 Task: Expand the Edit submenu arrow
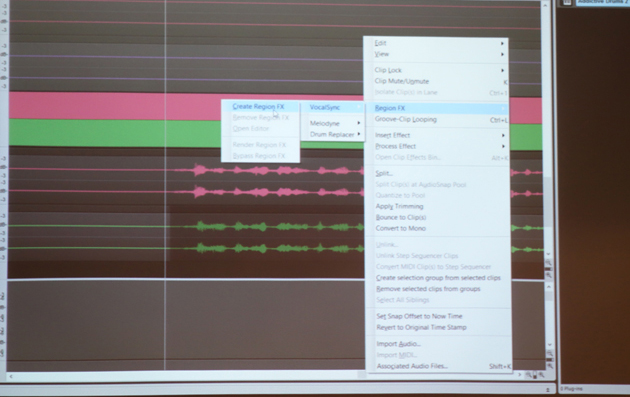[502, 43]
